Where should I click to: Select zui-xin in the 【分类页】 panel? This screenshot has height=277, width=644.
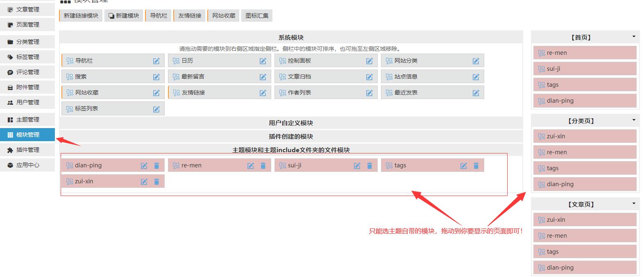[x=585, y=136]
